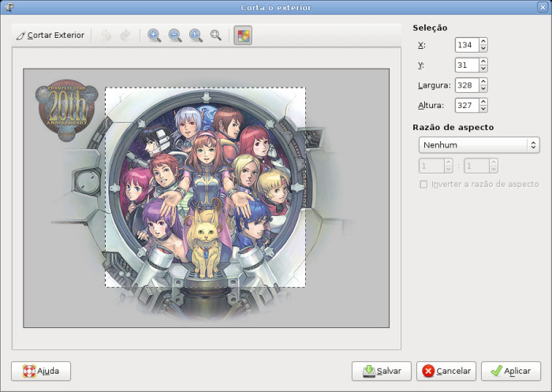Click into the Altura height field
This screenshot has width=552, height=392.
click(x=467, y=106)
